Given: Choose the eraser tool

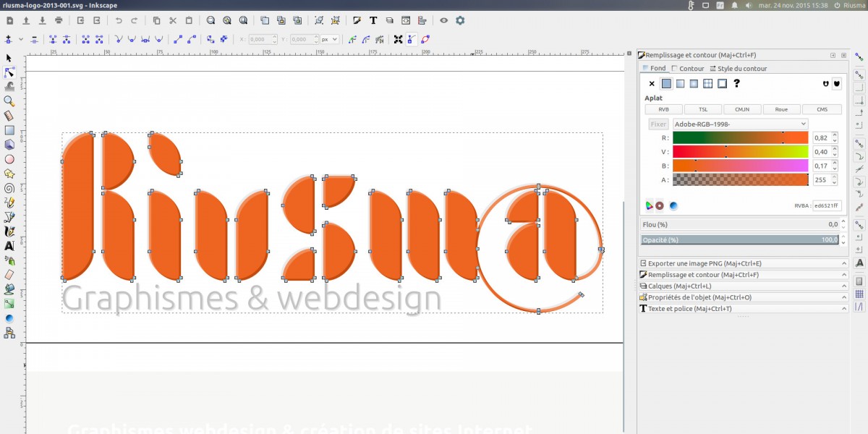Looking at the screenshot, I should [9, 275].
